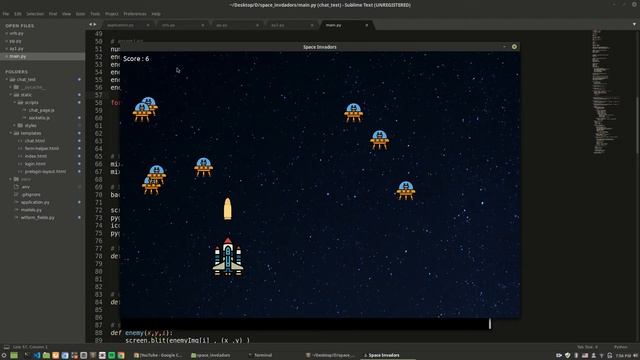The image size is (640, 360).
Task: Open chat.html in sidebar
Action: click(x=35, y=141)
